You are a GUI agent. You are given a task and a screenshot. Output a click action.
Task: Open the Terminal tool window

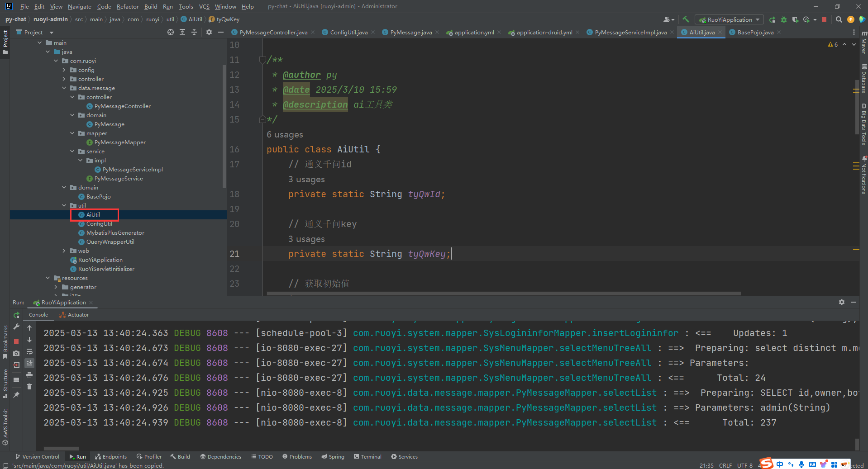[367, 457]
